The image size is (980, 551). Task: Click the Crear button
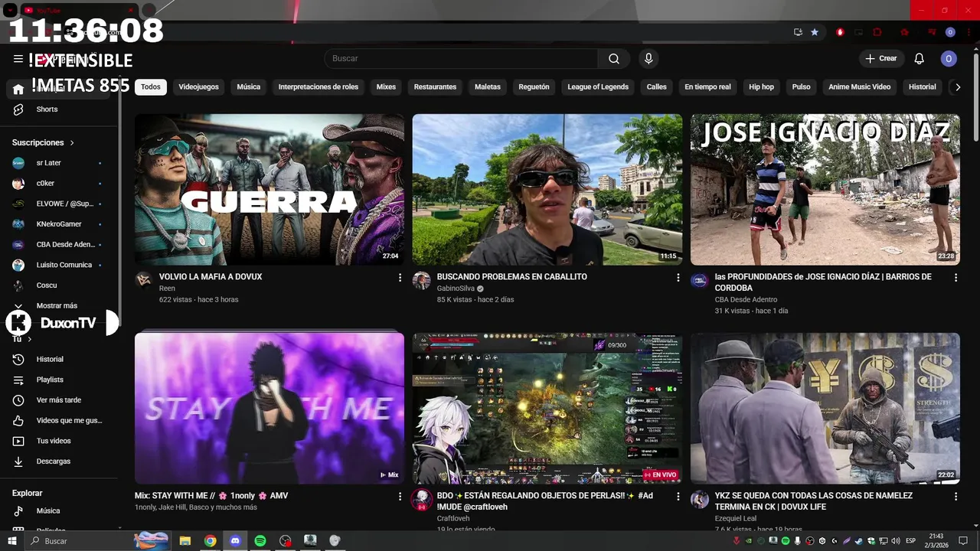click(881, 59)
